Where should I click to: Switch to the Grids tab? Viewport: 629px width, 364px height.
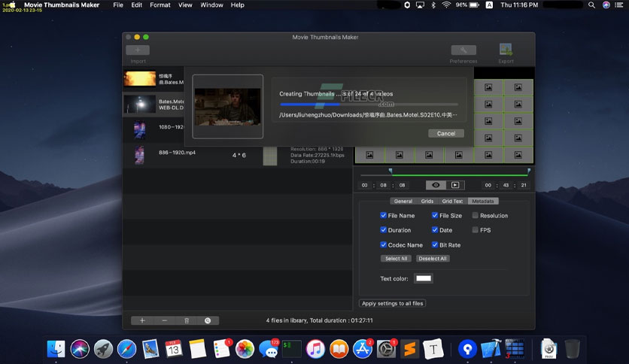coord(427,202)
